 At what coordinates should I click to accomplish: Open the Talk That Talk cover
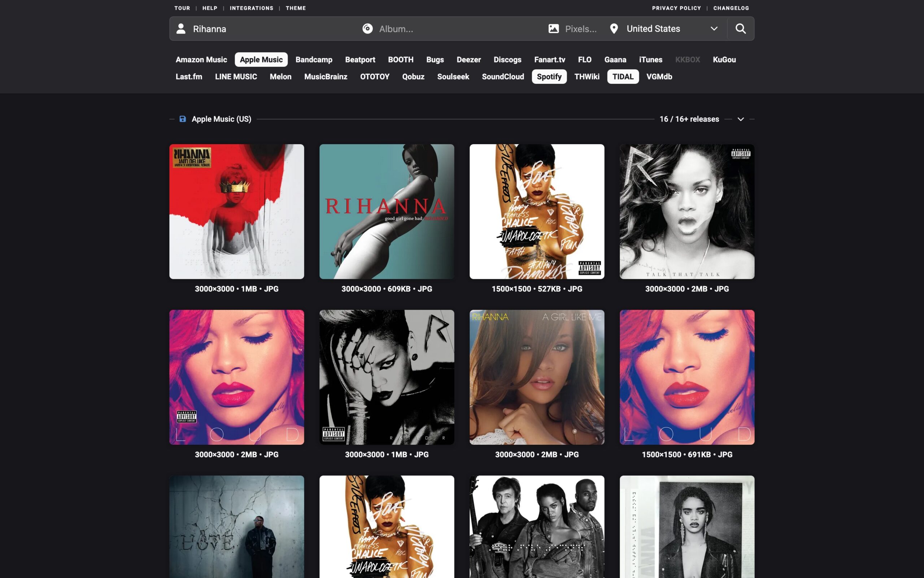687,211
